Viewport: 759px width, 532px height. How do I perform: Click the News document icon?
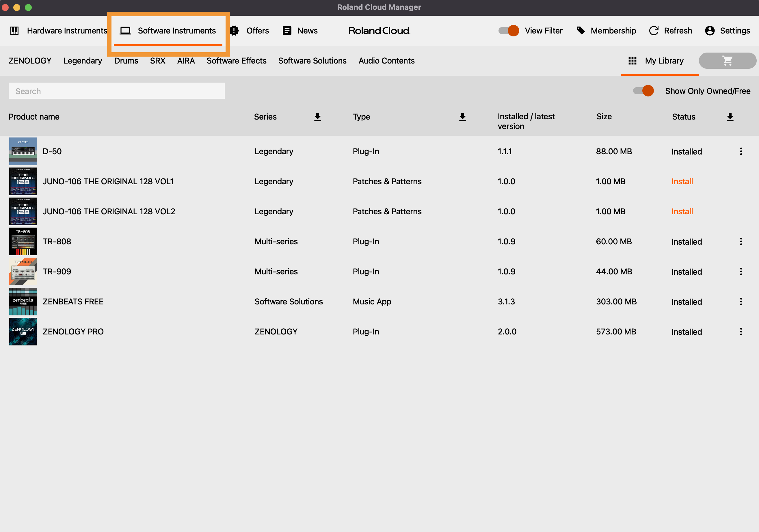pyautogui.click(x=287, y=31)
